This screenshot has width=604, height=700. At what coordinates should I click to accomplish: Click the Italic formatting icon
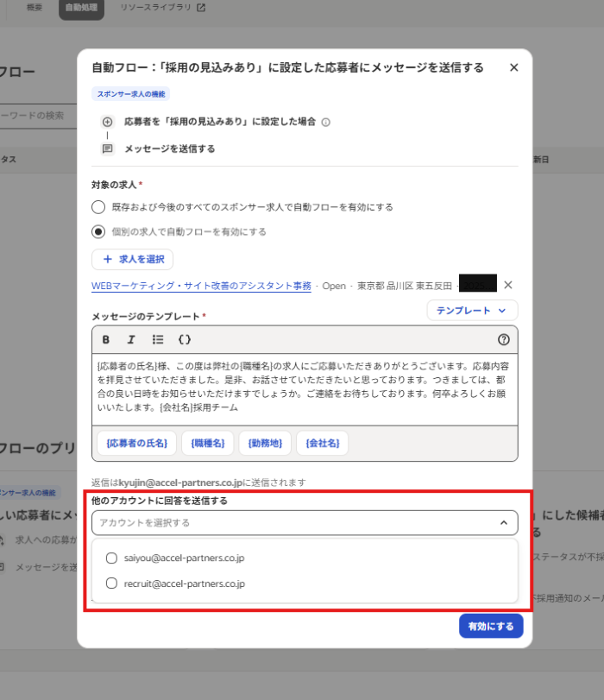[x=132, y=339]
